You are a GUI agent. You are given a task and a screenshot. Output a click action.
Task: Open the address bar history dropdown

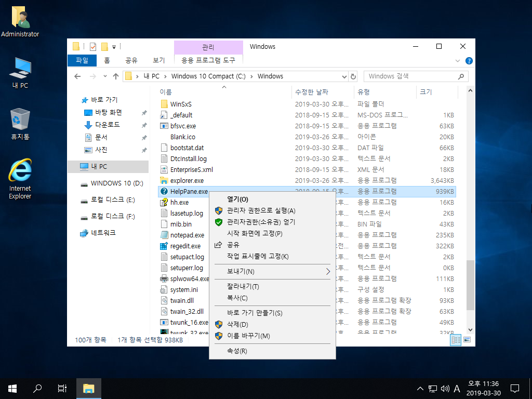344,76
